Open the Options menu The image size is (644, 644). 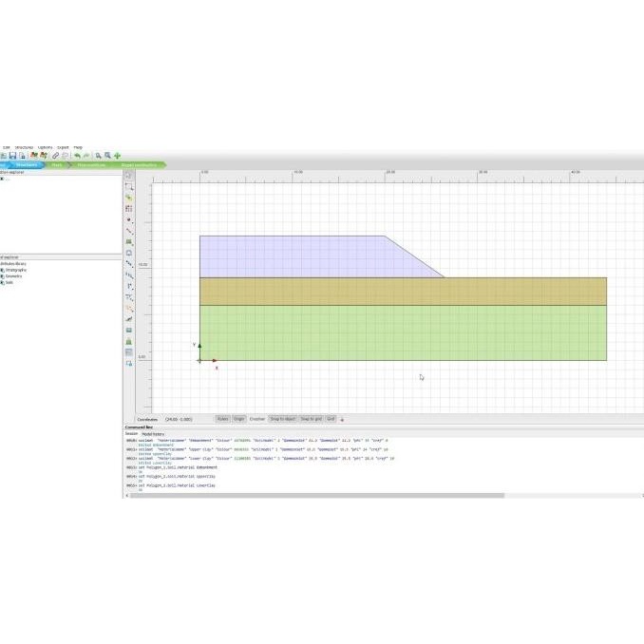pos(46,147)
